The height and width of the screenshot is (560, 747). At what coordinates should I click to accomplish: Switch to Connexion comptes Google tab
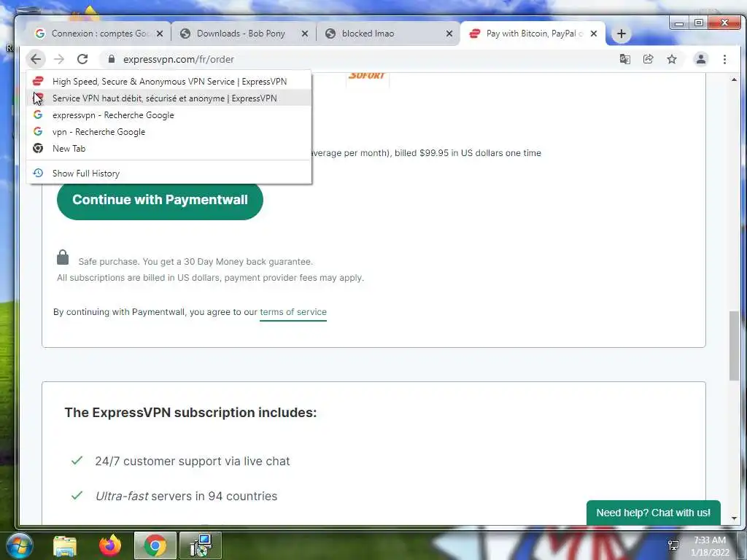coord(98,34)
